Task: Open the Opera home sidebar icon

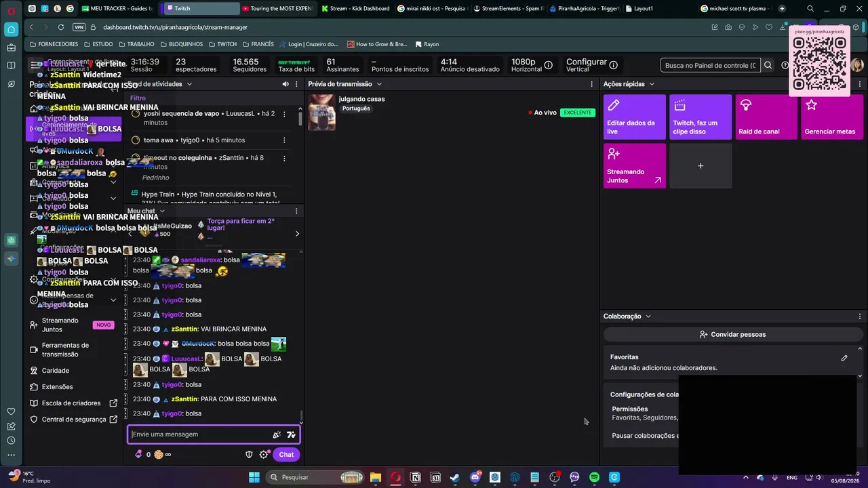Action: pyautogui.click(x=11, y=29)
